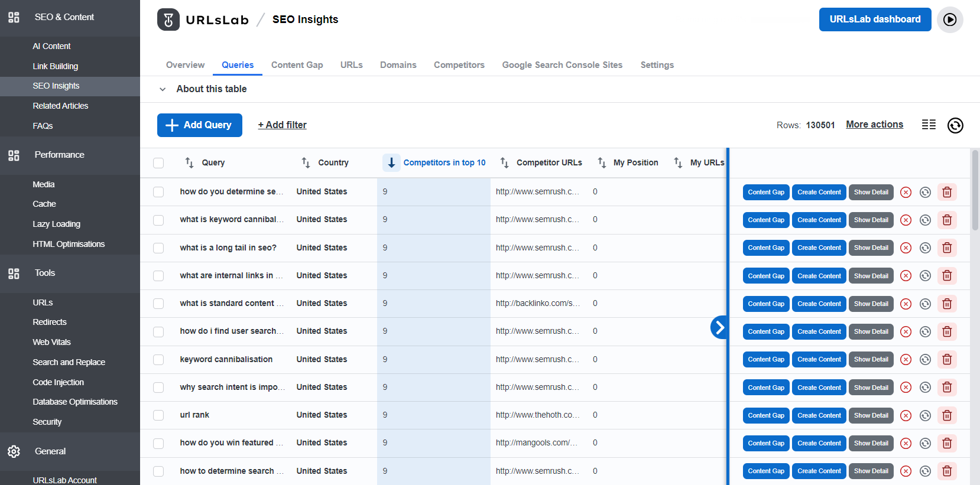980x485 pixels.
Task: Open Search and Replace in the sidebar
Action: [69, 362]
